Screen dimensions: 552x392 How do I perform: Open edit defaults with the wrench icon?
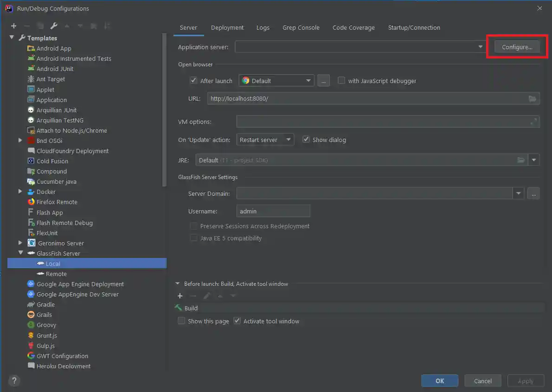tap(54, 26)
